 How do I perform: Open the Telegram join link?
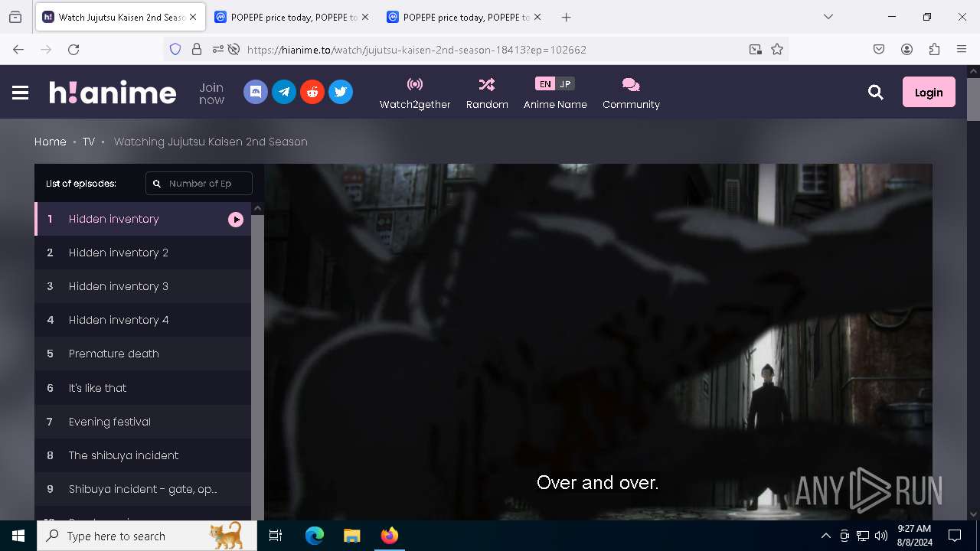point(284,92)
